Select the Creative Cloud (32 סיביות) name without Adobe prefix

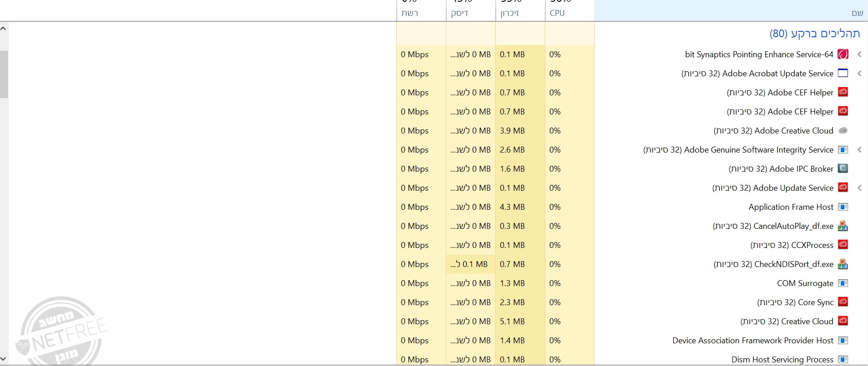[787, 321]
